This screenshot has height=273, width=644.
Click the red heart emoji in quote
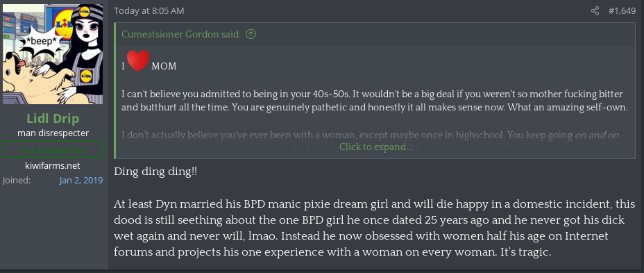138,61
